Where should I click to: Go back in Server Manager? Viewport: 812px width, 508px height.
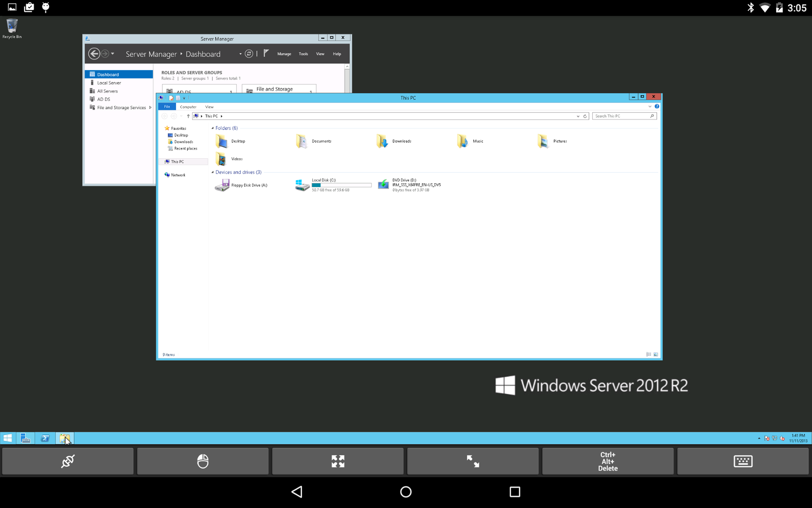(94, 54)
